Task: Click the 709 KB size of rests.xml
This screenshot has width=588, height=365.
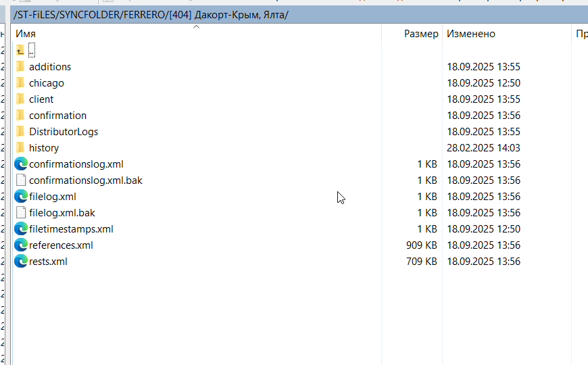Action: [x=422, y=261]
